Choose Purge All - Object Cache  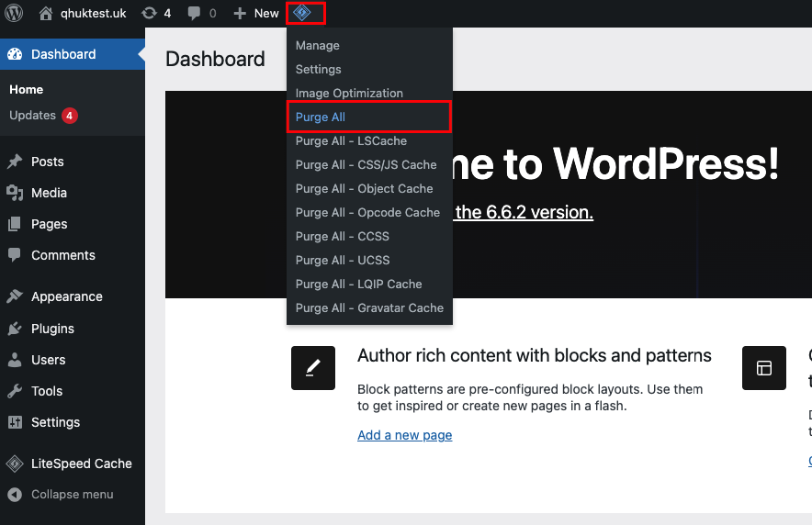point(364,188)
